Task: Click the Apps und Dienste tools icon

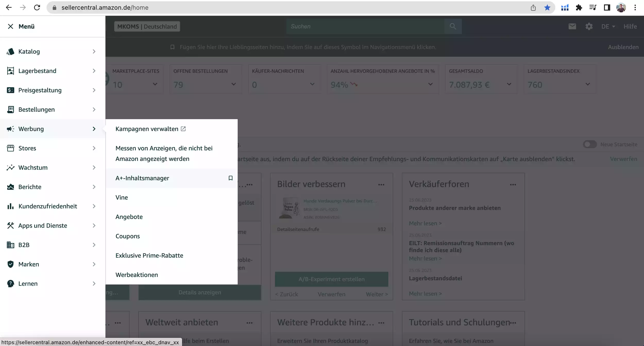Action: (10, 226)
